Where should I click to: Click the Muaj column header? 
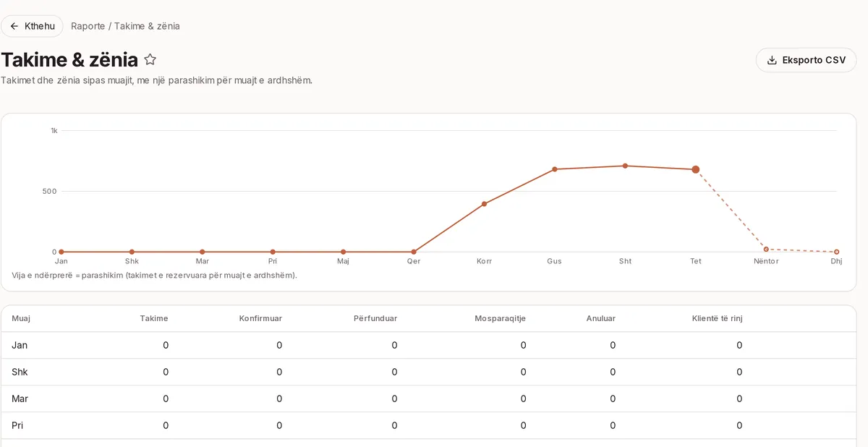[21, 318]
